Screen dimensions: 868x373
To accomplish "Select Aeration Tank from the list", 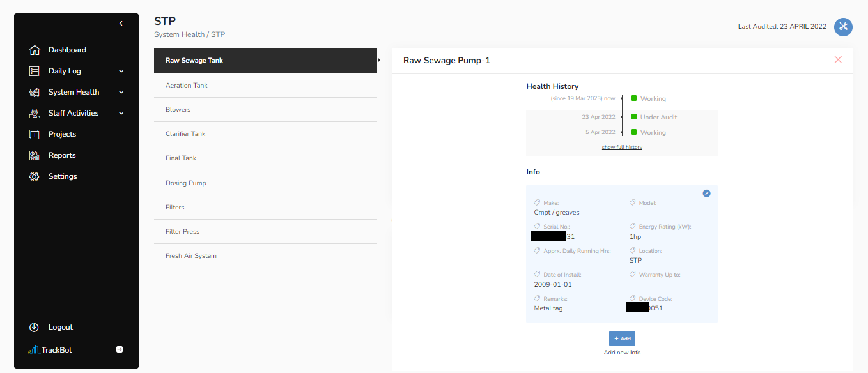I will (x=187, y=86).
